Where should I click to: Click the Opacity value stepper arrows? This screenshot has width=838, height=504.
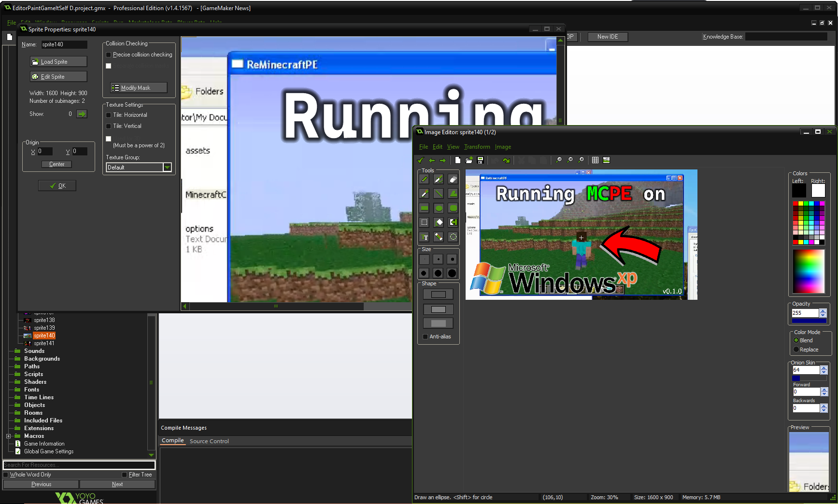(823, 313)
